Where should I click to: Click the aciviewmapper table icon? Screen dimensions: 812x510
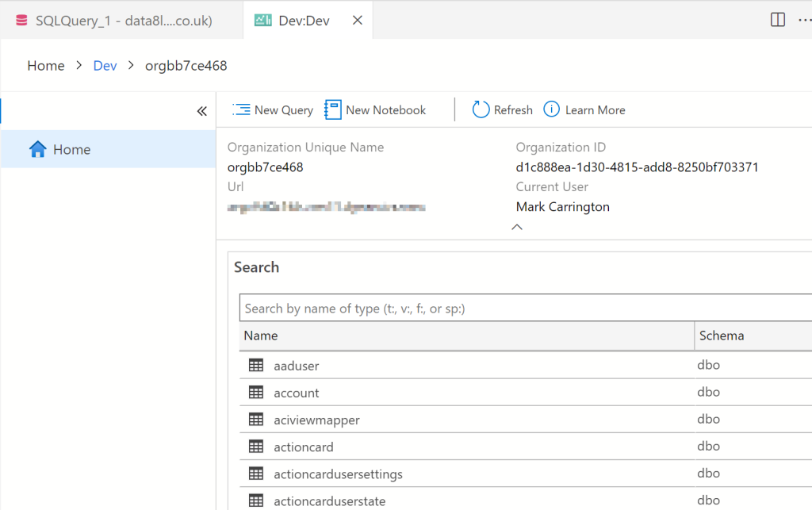pos(256,419)
